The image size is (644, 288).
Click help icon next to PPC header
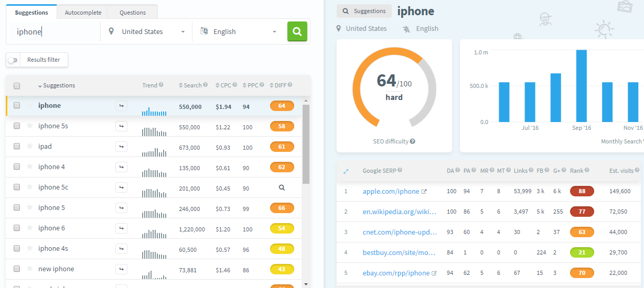pos(262,85)
